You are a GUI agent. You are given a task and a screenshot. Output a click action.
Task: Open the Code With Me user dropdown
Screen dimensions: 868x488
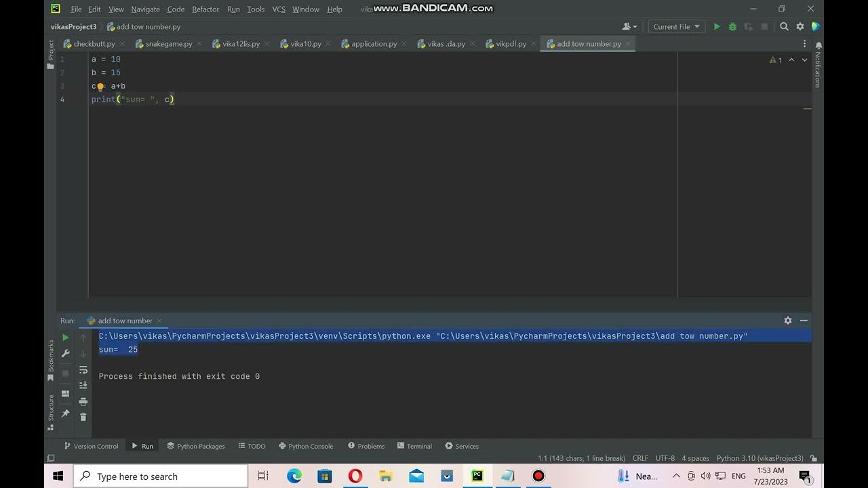(x=630, y=26)
